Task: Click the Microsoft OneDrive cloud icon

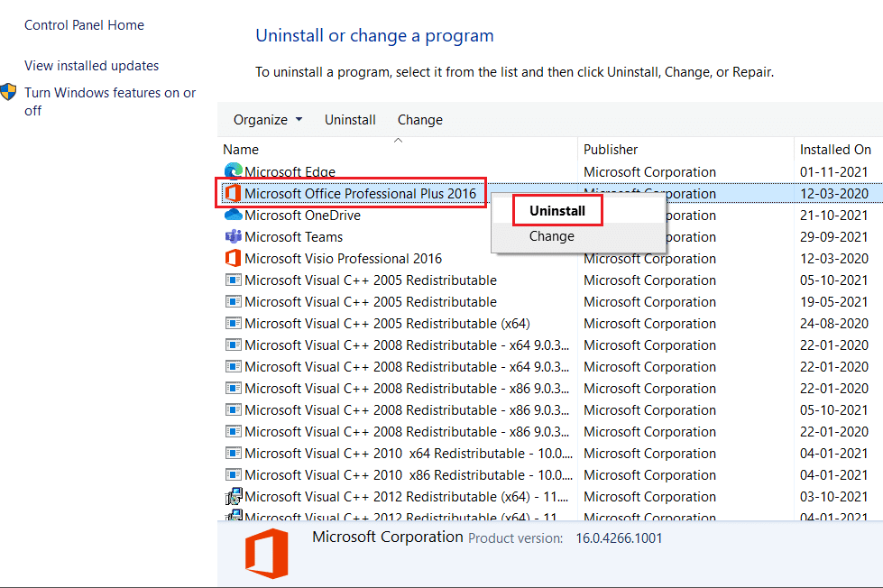Action: tap(232, 215)
